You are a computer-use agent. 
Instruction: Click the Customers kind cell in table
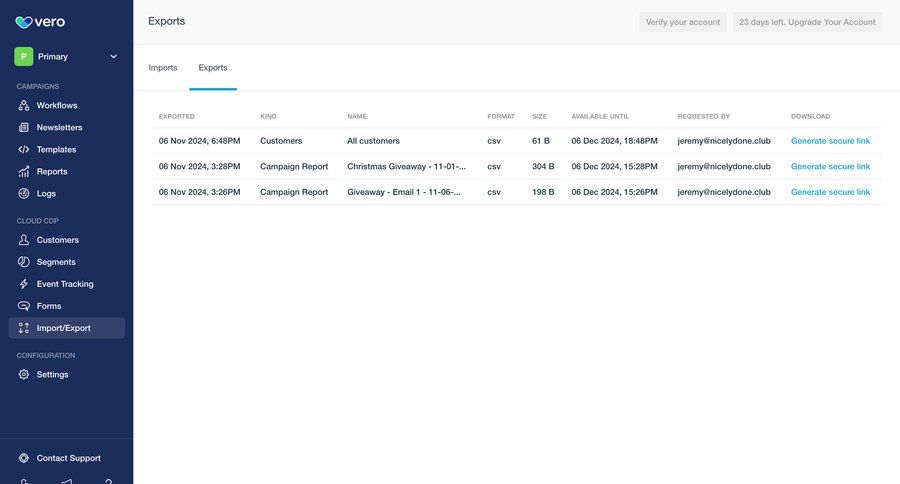point(281,141)
